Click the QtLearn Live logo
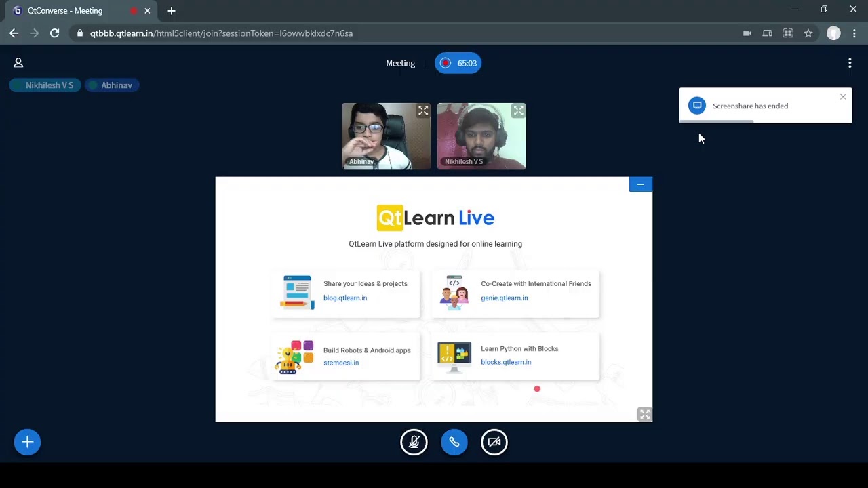 [435, 218]
